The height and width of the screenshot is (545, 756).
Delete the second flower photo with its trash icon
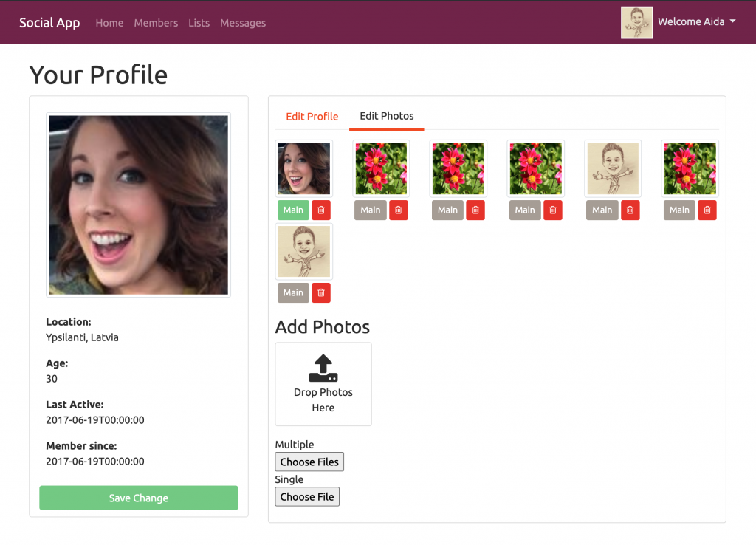click(475, 210)
